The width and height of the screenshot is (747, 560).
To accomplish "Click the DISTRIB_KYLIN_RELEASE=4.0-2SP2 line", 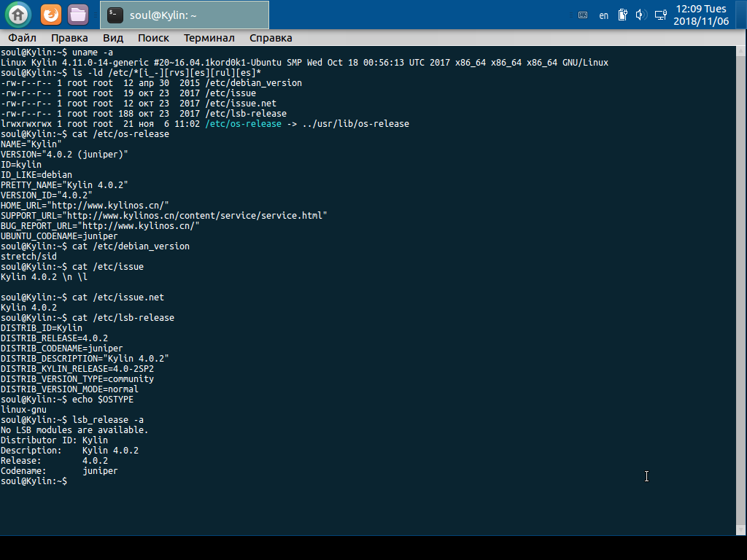I will 77,368.
